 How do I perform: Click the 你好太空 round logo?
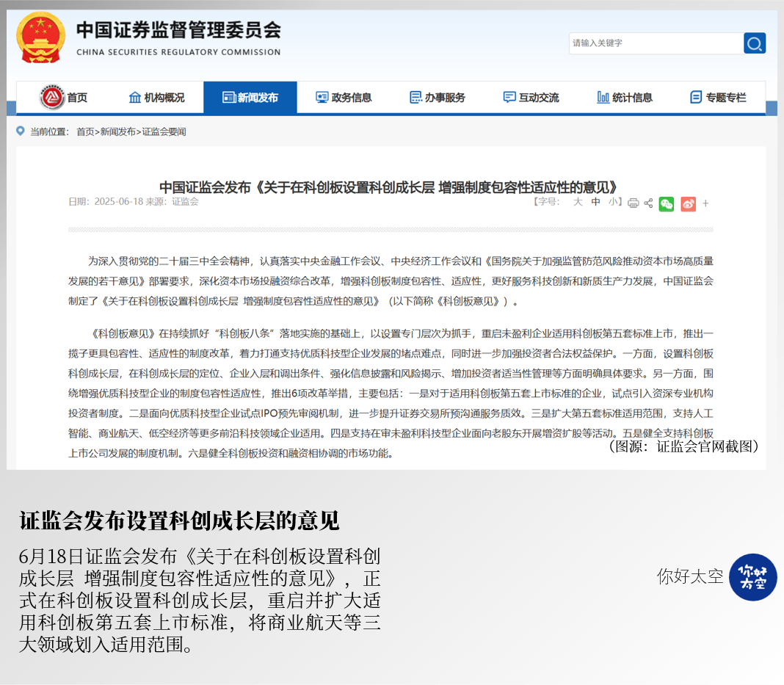point(752,577)
